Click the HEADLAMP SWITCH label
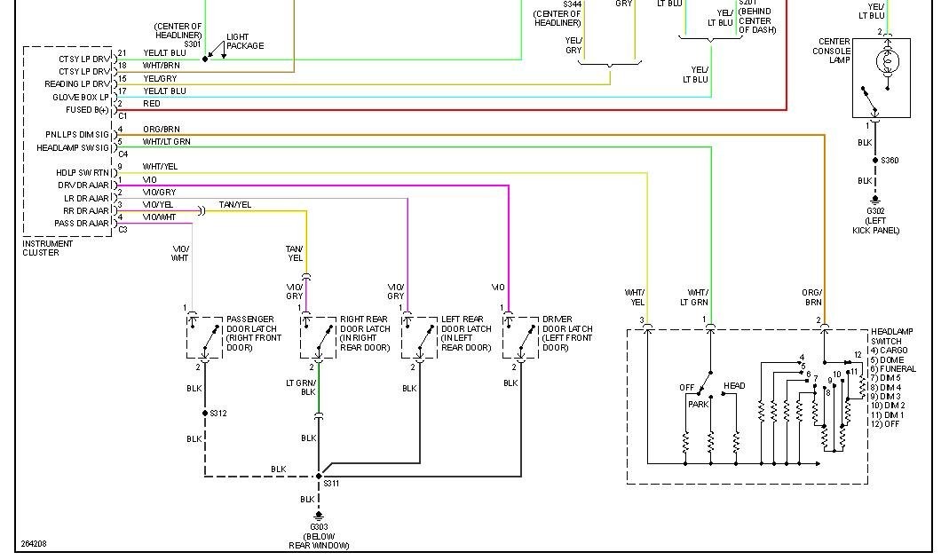Screen dimensions: 949x560 click(892, 336)
